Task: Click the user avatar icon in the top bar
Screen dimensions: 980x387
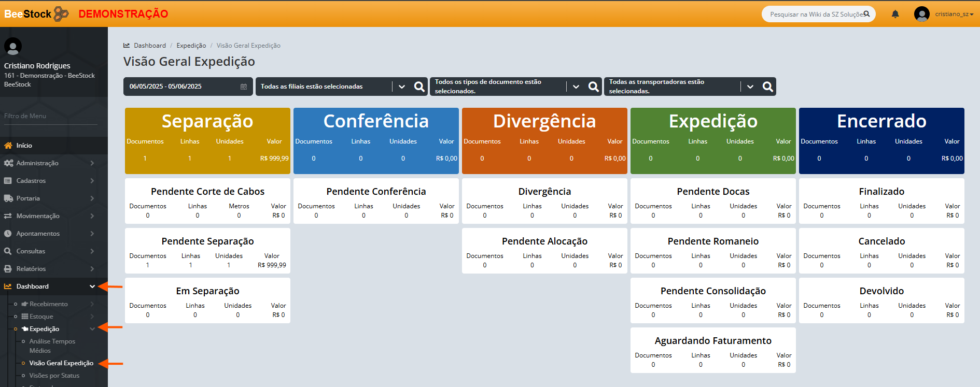Action: (921, 14)
